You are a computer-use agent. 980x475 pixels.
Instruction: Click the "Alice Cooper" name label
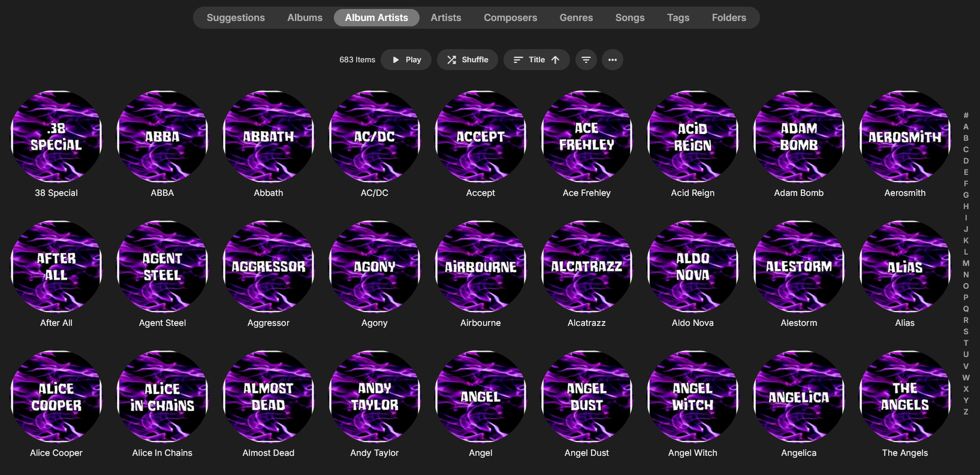pos(56,453)
